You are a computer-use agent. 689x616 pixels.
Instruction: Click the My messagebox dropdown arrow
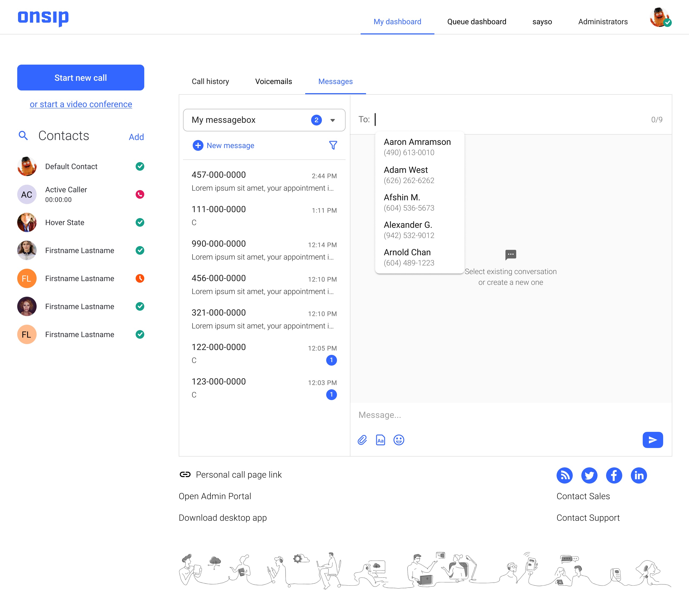coord(332,120)
